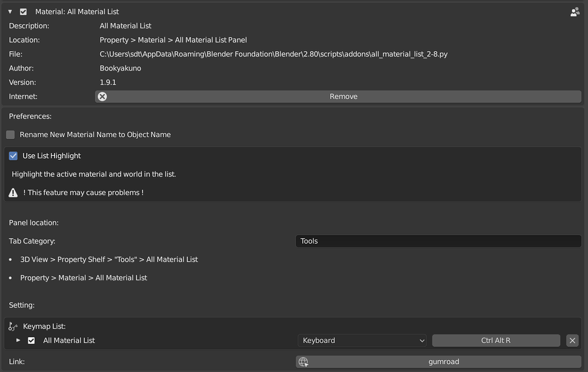588x372 pixels.
Task: Click the community add-on user icon
Action: pyautogui.click(x=574, y=12)
